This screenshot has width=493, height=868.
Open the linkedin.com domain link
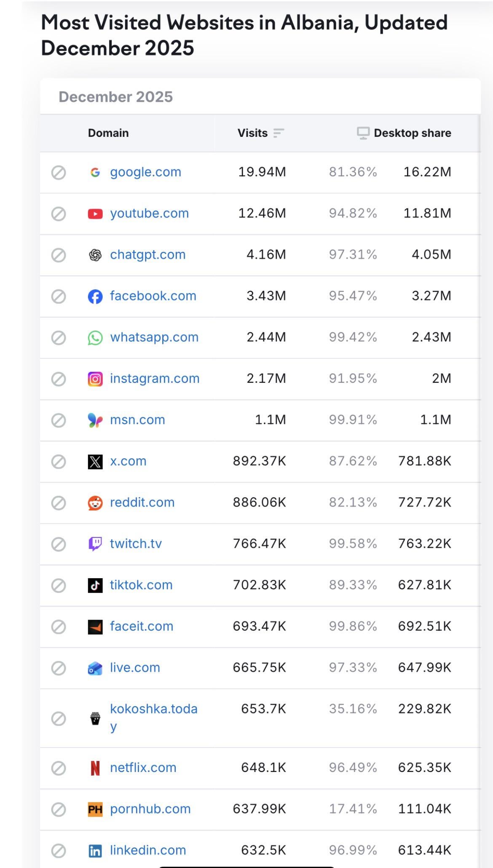pos(148,850)
